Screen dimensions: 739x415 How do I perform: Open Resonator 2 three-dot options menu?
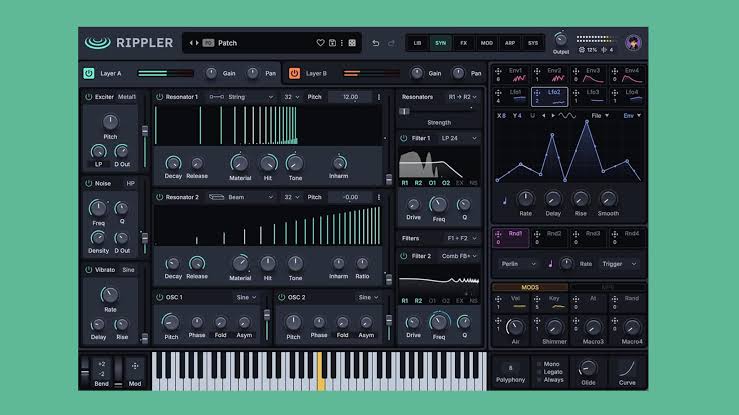point(378,197)
